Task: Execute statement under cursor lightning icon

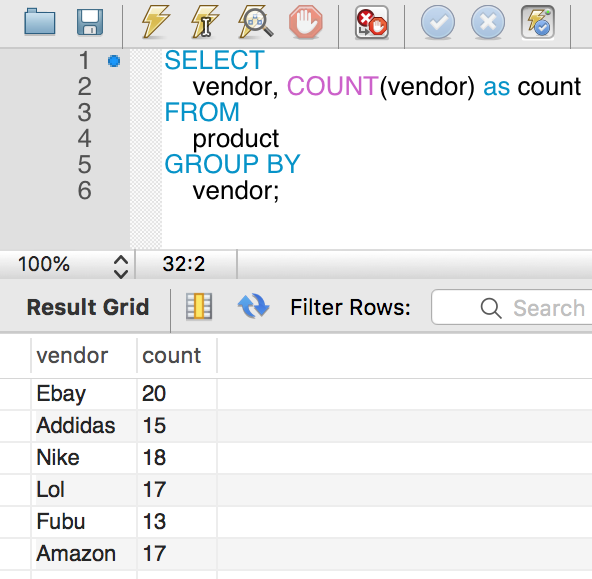Action: pyautogui.click(x=205, y=22)
